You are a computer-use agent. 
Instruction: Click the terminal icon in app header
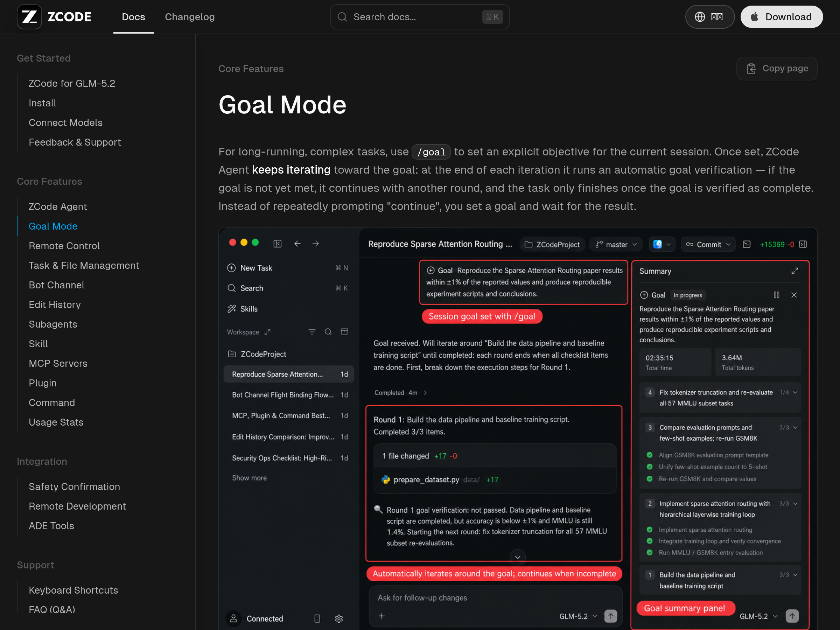coord(747,244)
